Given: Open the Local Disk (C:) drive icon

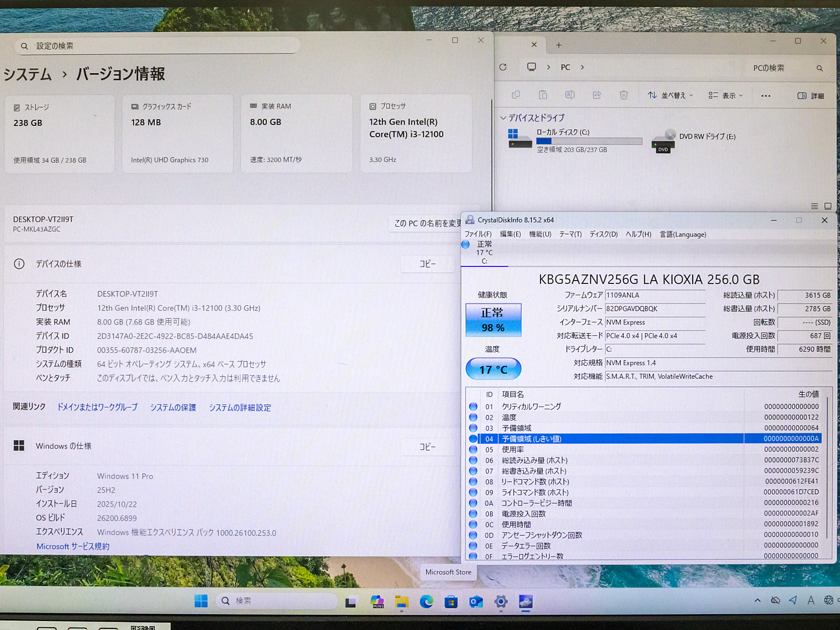Looking at the screenshot, I should point(520,138).
